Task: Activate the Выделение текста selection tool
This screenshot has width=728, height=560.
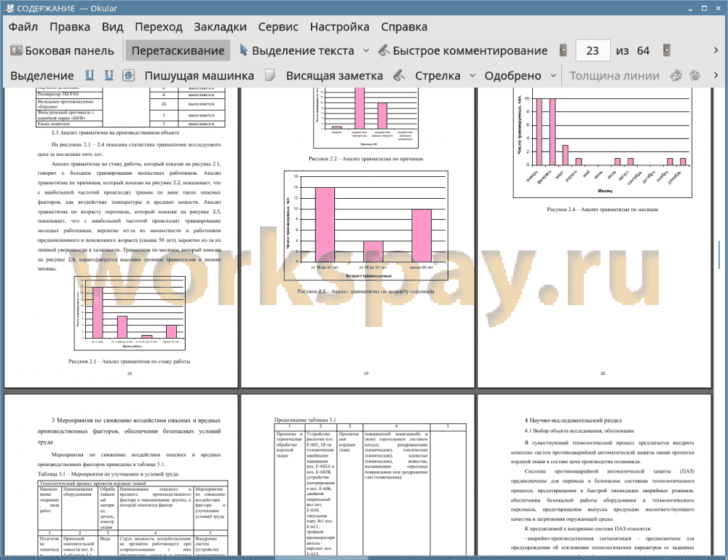Action: point(297,51)
